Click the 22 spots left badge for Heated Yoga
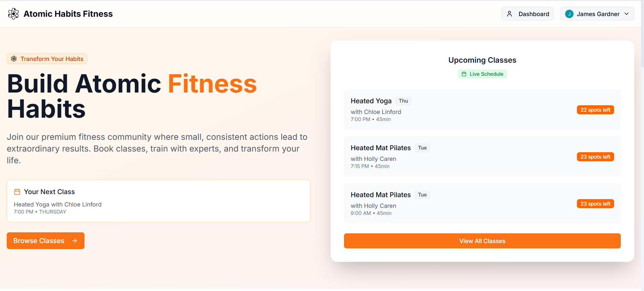This screenshot has height=291, width=644. [x=595, y=110]
